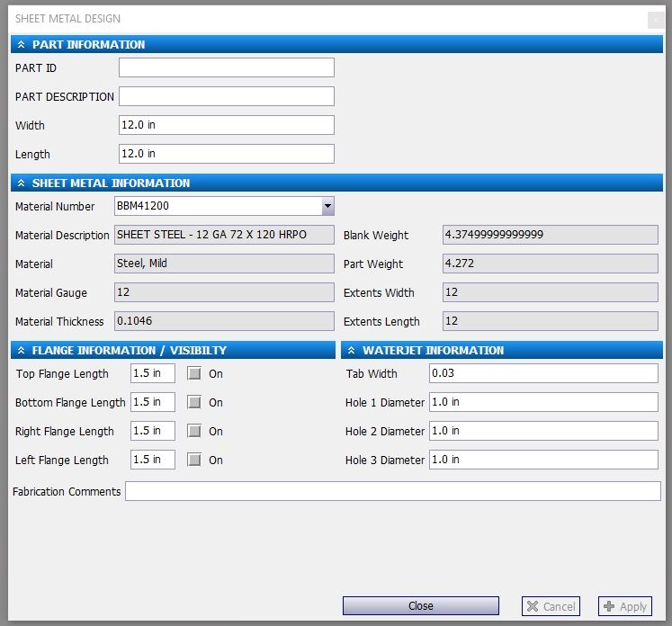Select the Width input box
672x626 pixels.
[226, 126]
